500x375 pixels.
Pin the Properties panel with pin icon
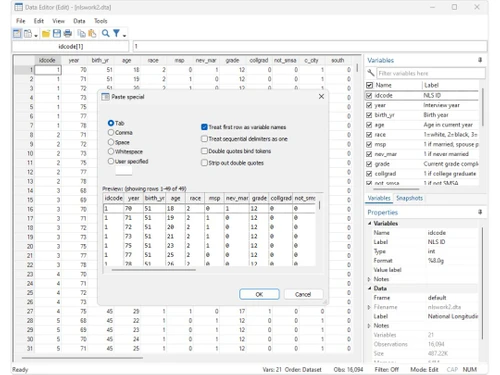point(480,212)
